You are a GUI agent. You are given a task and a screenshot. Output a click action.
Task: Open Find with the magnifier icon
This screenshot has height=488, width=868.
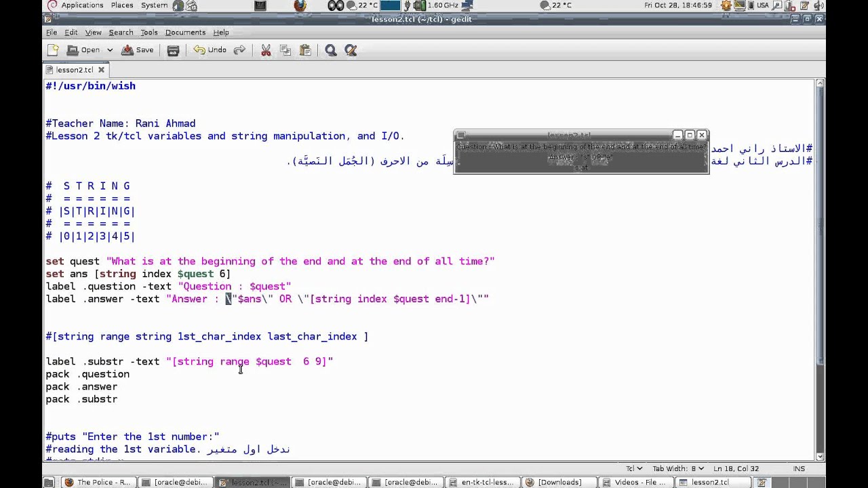tap(331, 50)
